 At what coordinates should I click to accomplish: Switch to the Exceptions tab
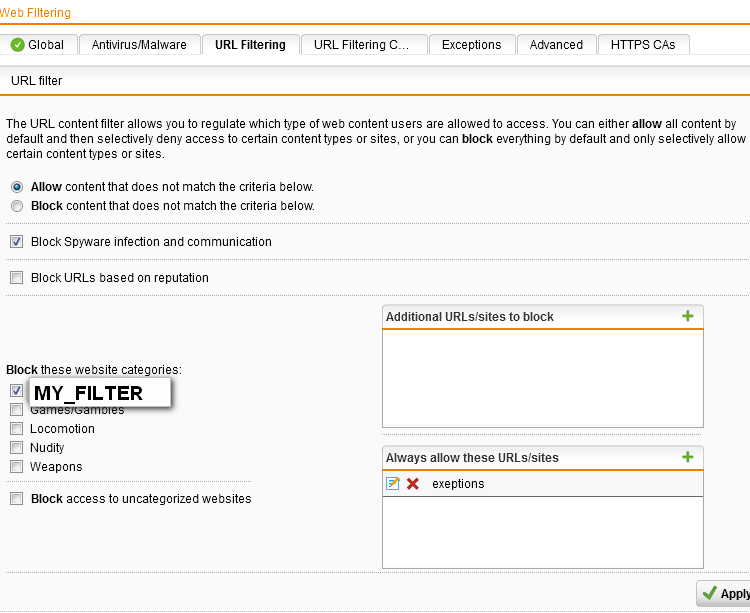472,44
